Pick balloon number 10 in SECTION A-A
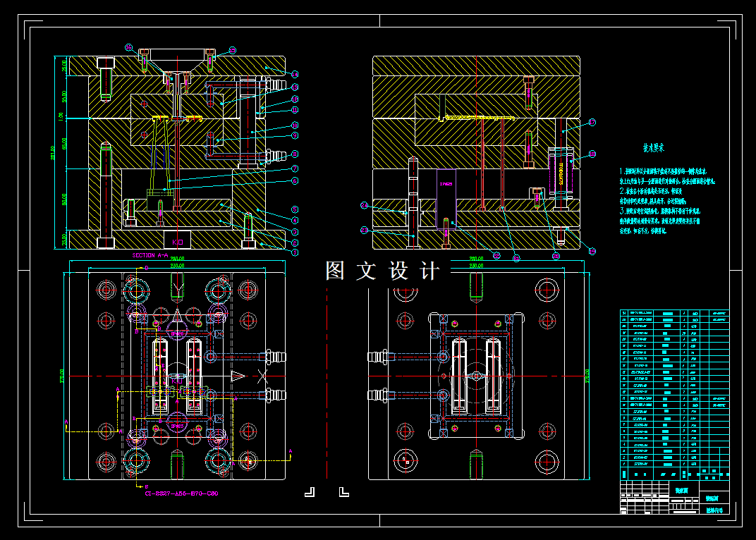 (x=295, y=125)
